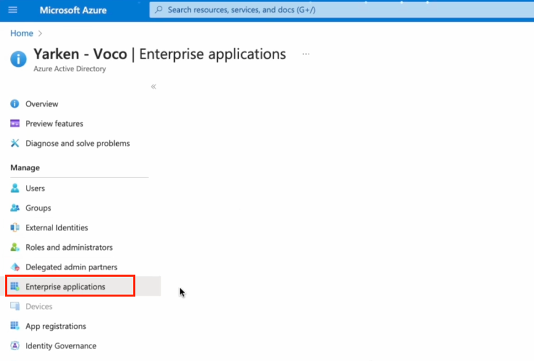Open Roles and administrators
This screenshot has height=362, width=534.
pyautogui.click(x=69, y=248)
